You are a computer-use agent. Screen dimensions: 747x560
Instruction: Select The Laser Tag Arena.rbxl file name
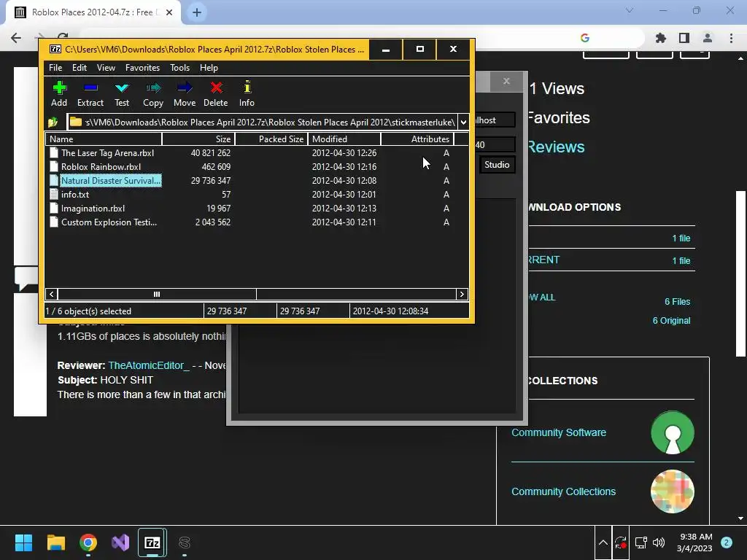click(x=107, y=153)
